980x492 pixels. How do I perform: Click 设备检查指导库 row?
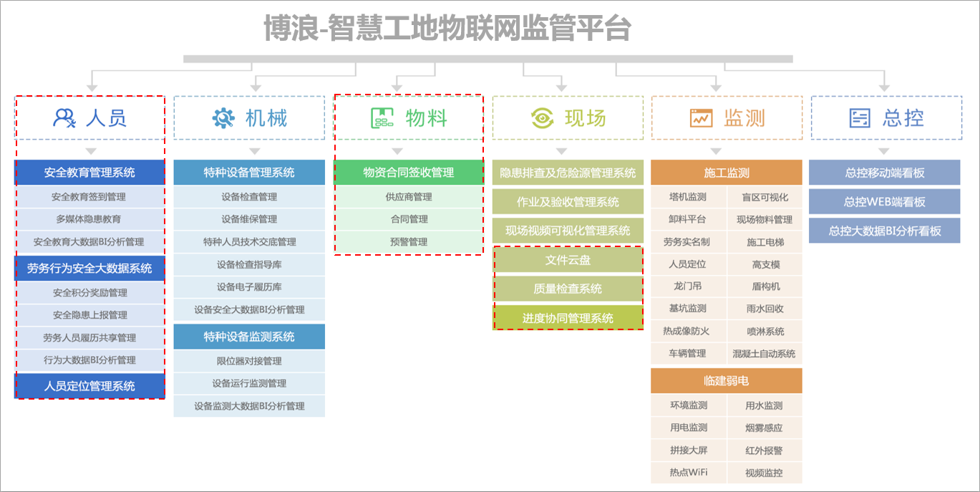tap(249, 264)
